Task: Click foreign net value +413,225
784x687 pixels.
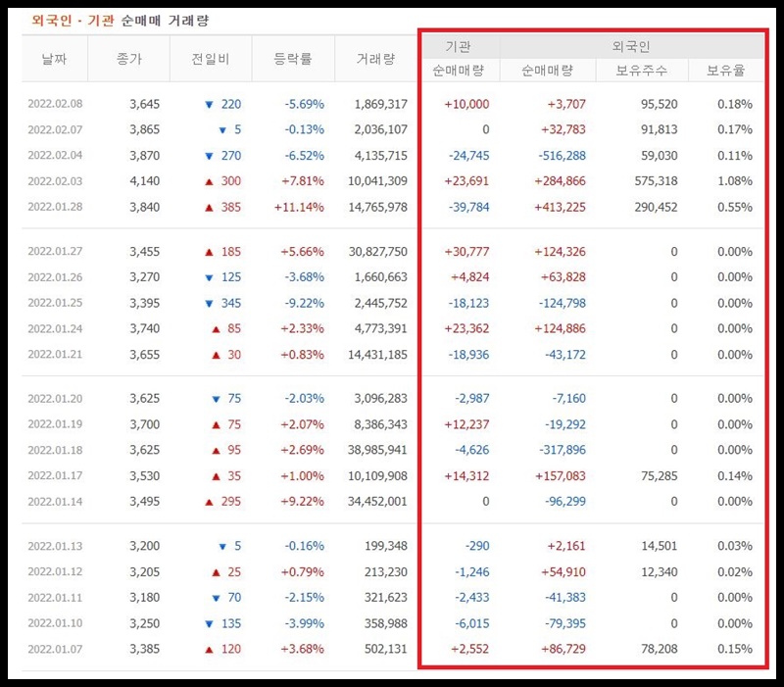Action: [560, 207]
